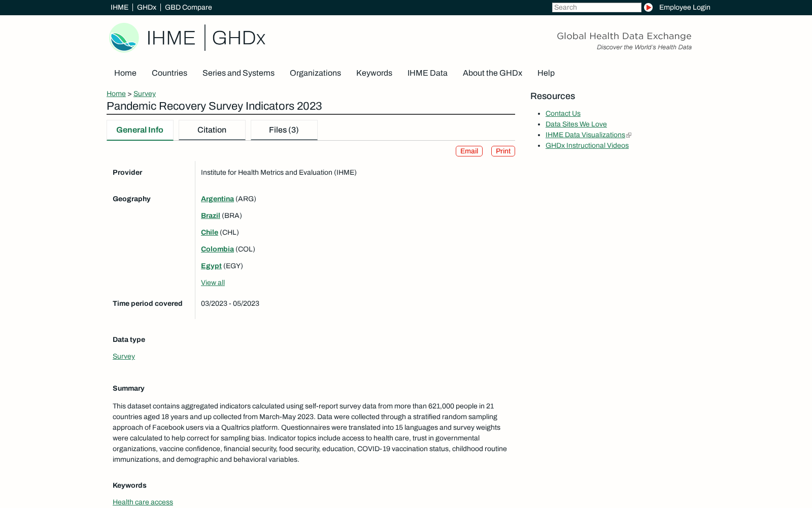
Task: Click Employee Login
Action: pyautogui.click(x=685, y=7)
